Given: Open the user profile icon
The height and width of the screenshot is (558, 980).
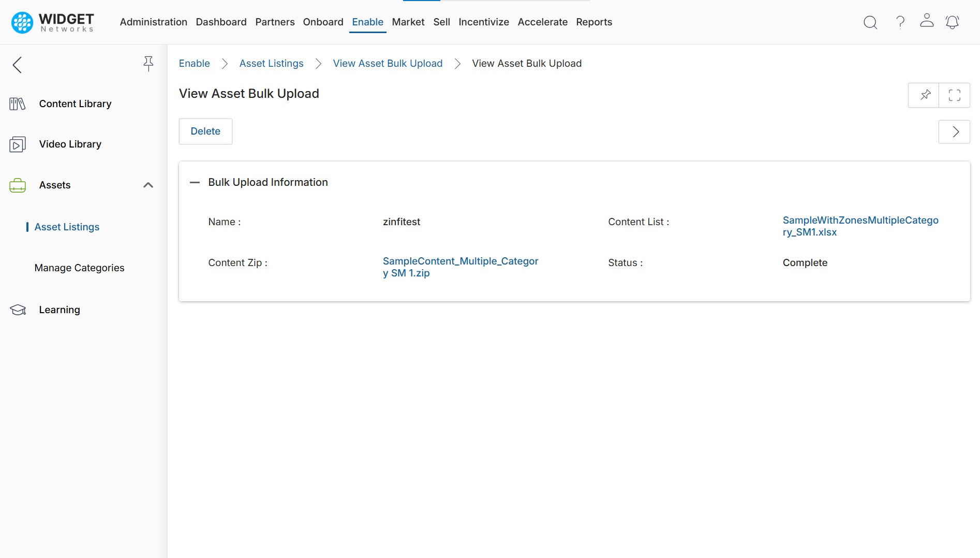Looking at the screenshot, I should 927,21.
